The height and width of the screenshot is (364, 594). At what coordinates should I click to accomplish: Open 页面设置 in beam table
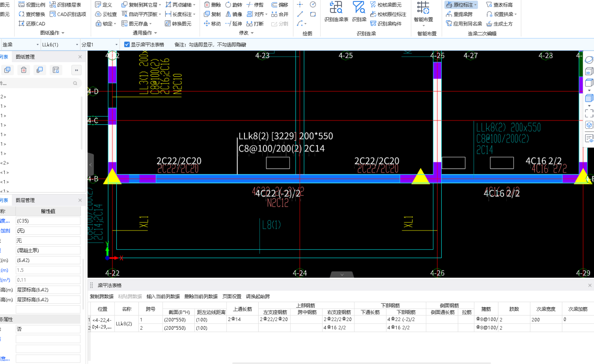pyautogui.click(x=232, y=296)
